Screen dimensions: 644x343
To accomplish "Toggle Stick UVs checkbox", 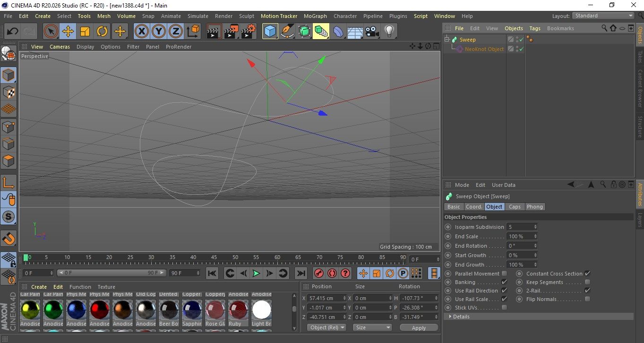I will [504, 308].
